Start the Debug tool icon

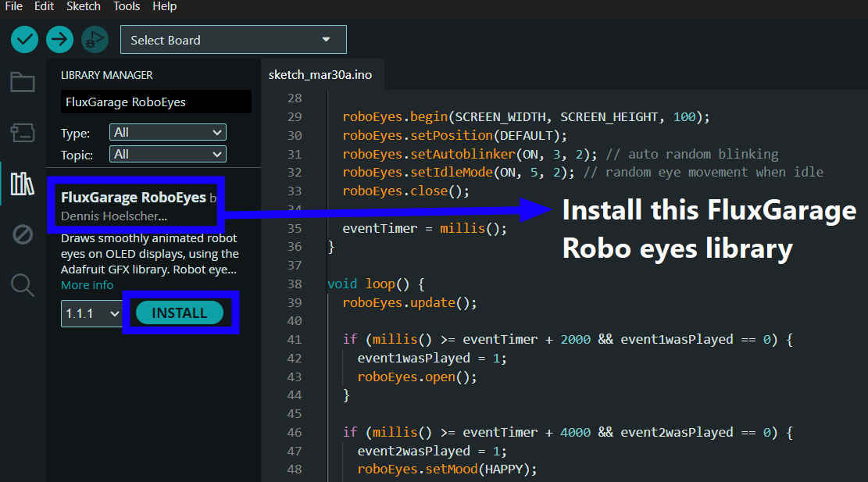click(x=95, y=40)
